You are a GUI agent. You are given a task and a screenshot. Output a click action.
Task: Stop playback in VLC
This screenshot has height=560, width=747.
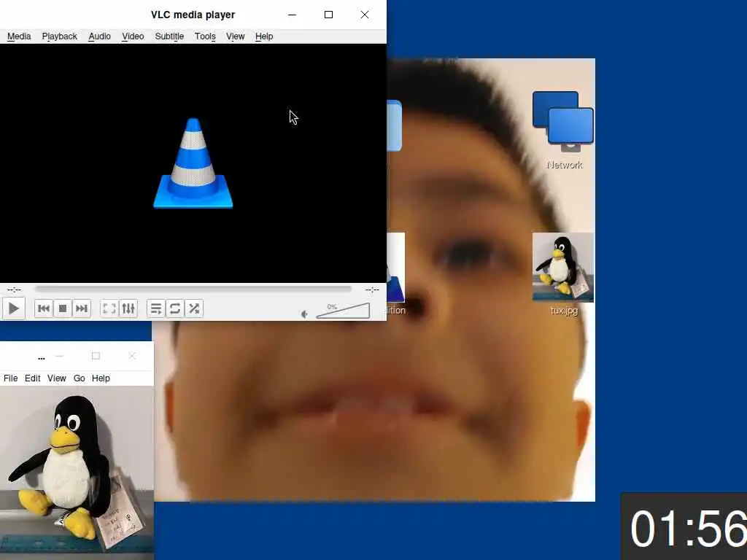tap(63, 308)
